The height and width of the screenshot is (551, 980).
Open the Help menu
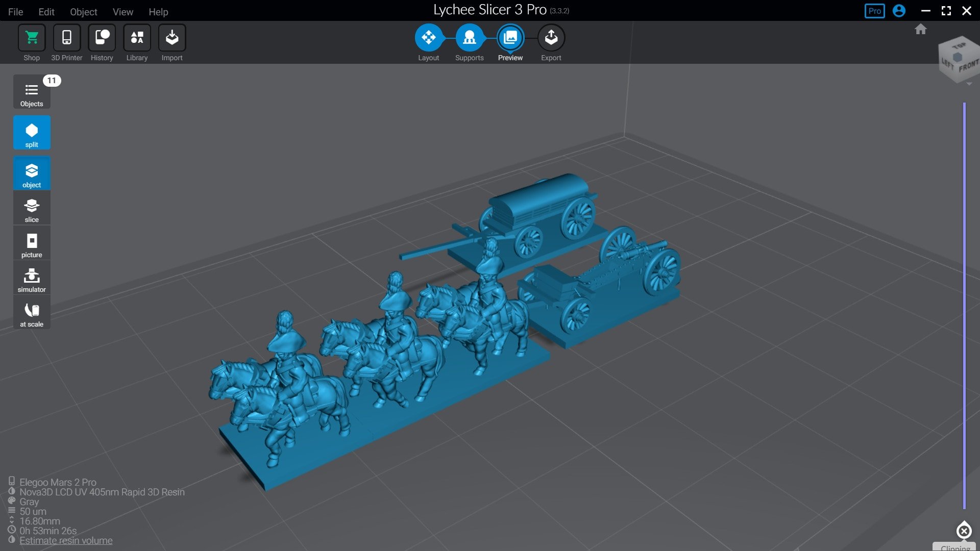click(158, 11)
